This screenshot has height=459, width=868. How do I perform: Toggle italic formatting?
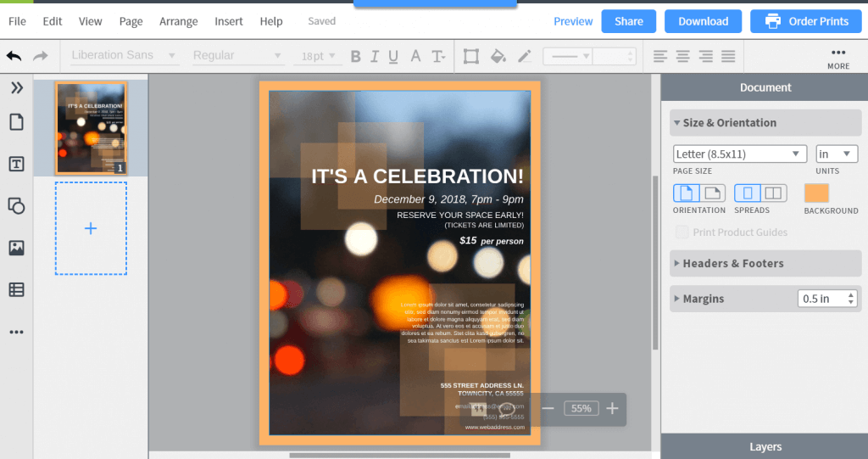(375, 56)
